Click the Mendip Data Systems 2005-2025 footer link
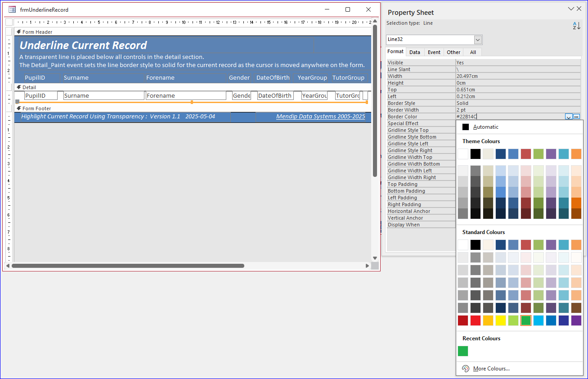Image resolution: width=588 pixels, height=379 pixels. click(321, 117)
